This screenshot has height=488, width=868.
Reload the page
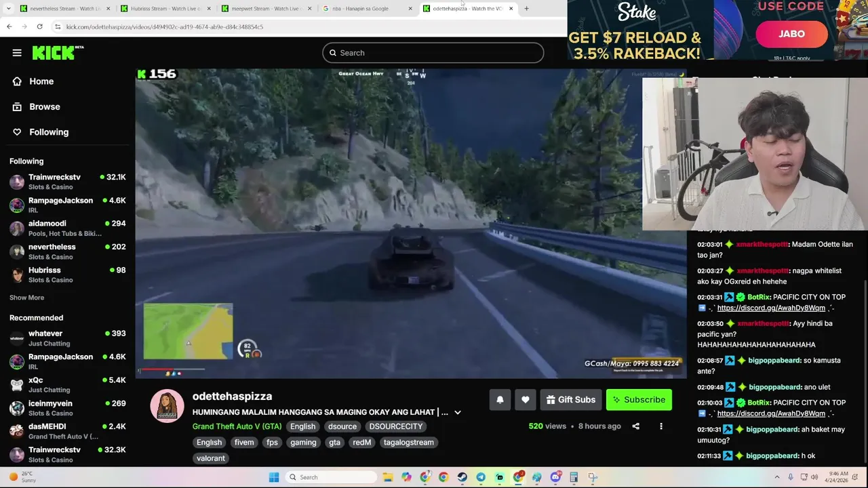point(39,26)
